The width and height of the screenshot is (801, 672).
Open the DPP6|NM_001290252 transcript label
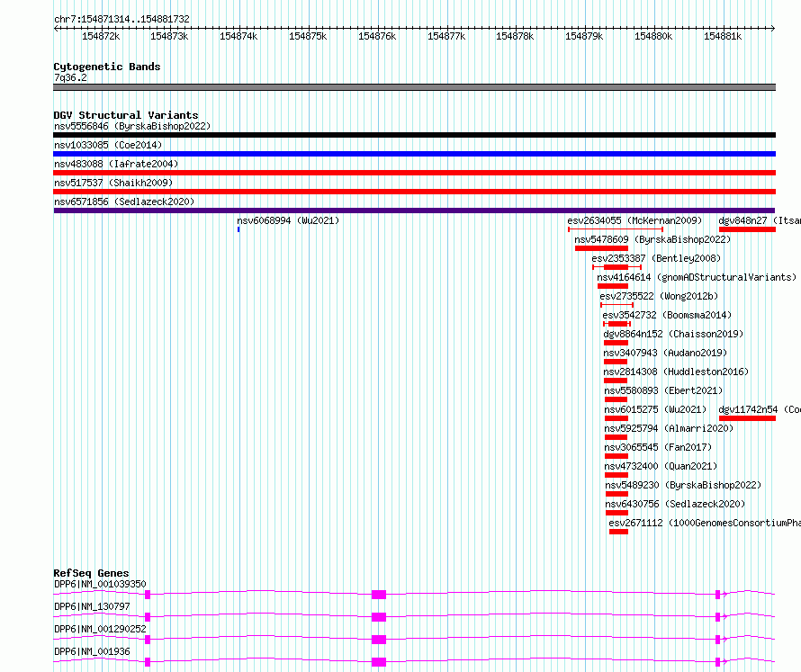(100, 629)
